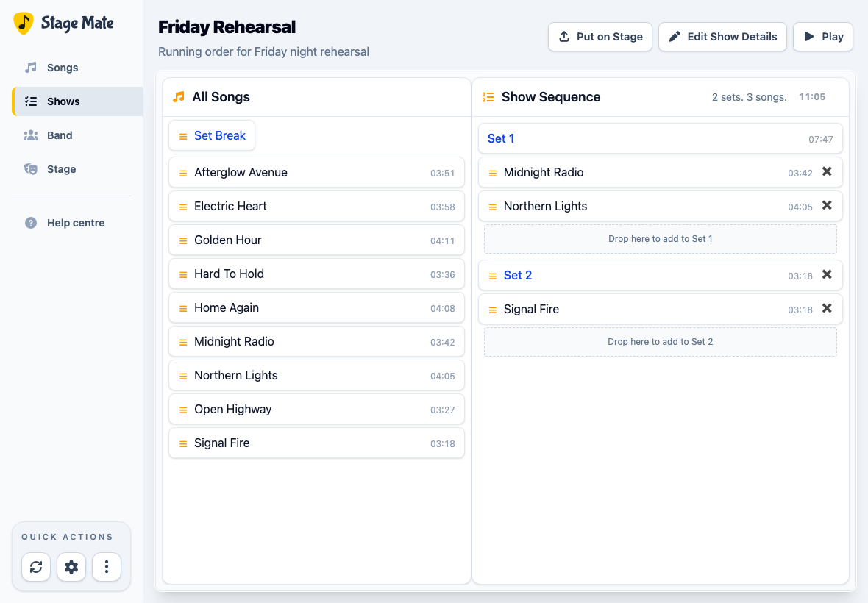Screen dimensions: 868x603
Task: Click the Set Break drag handle icon
Action: pos(183,136)
